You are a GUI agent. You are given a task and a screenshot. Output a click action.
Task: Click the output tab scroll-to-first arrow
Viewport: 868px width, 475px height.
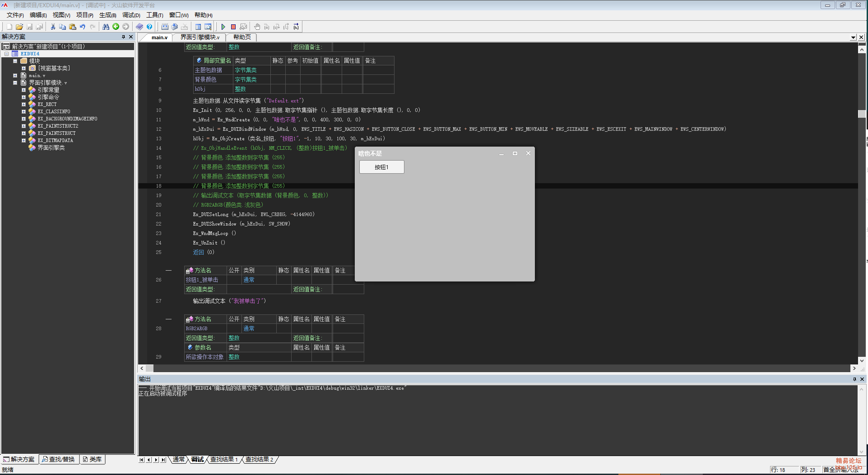coord(141,460)
